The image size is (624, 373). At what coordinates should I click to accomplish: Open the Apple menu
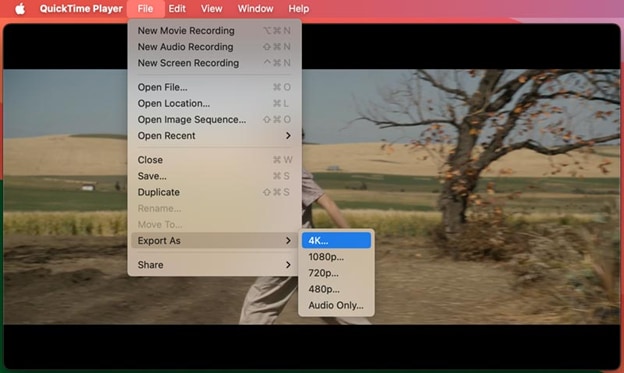pyautogui.click(x=20, y=9)
